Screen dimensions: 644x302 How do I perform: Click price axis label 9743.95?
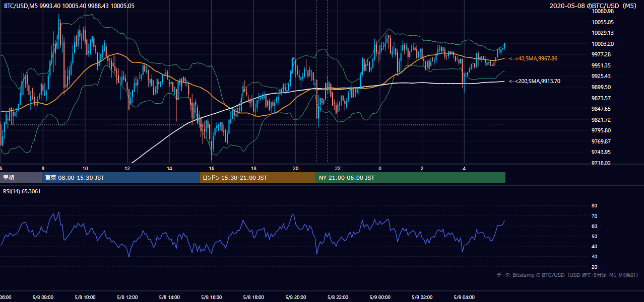601,152
